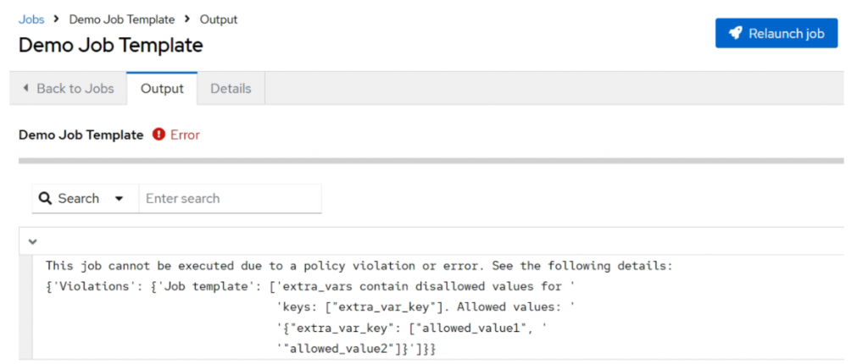868x364 pixels.
Task: Click the left caret beside Back to Jobs
Action: coord(25,88)
